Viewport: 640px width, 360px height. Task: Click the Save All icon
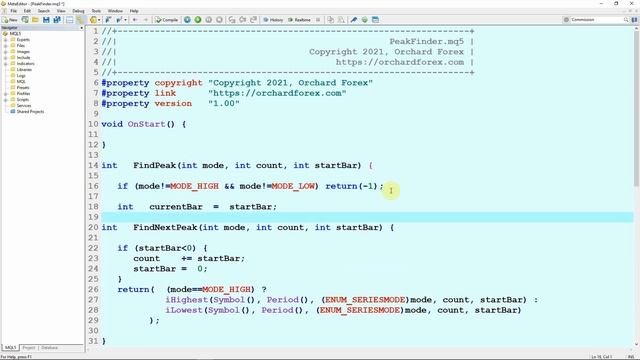click(57, 20)
